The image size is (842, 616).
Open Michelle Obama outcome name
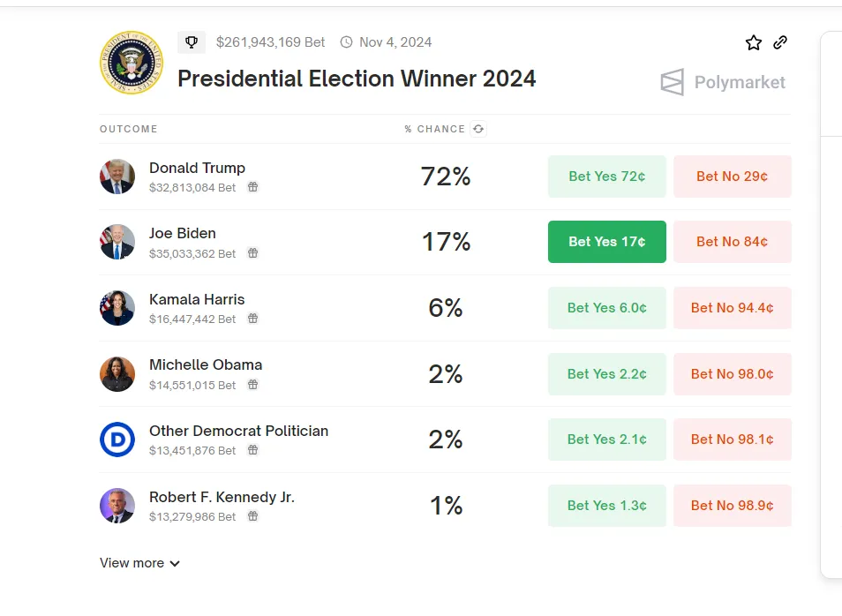pyautogui.click(x=206, y=364)
